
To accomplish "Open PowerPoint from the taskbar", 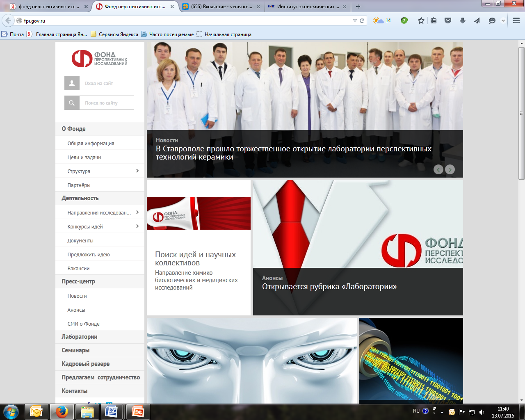I will [x=138, y=411].
